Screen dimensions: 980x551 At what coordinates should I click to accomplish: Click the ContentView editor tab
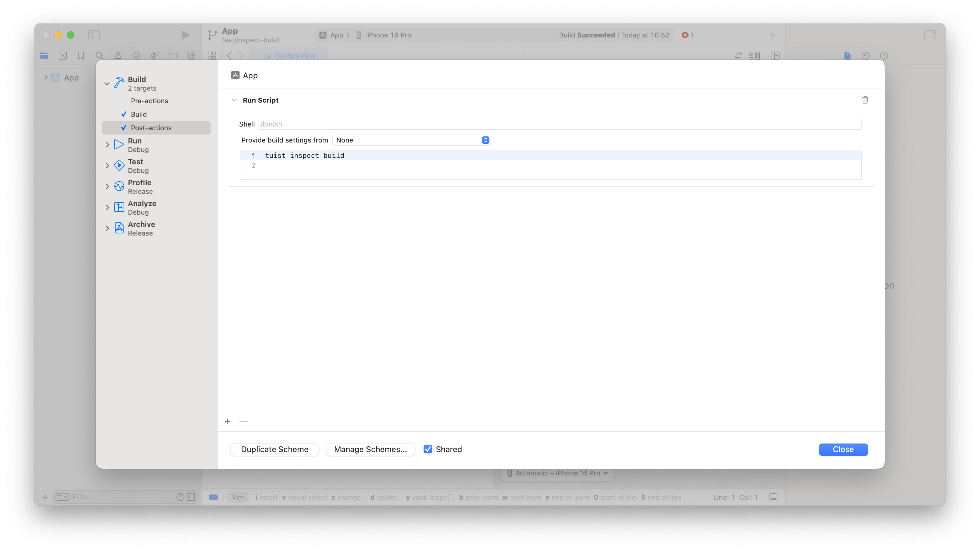[x=289, y=56]
